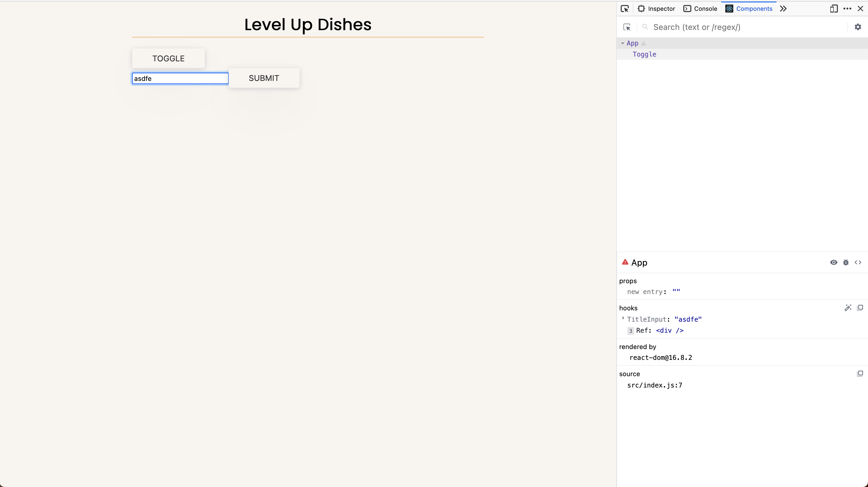Collapse the App tree node arrow
The width and height of the screenshot is (868, 487).
(622, 43)
